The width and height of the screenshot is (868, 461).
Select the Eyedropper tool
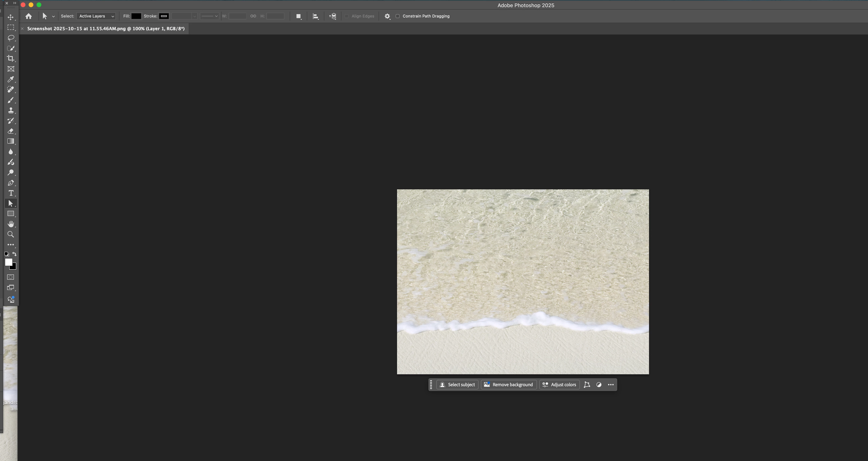(x=11, y=79)
